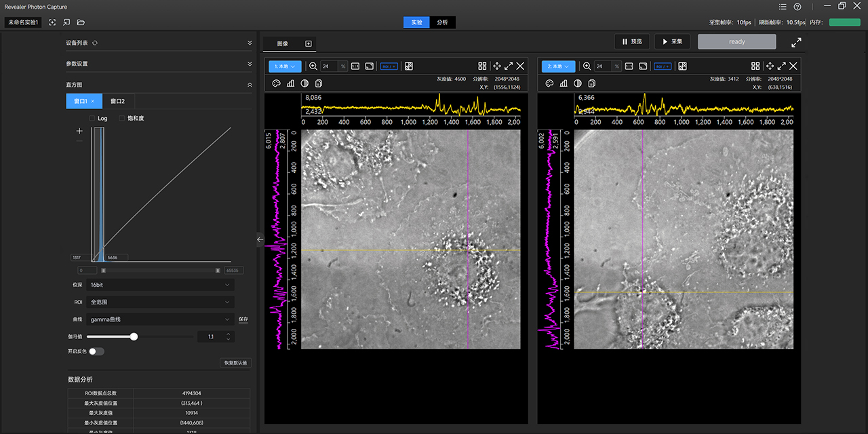Click the move crosshair icon in window 1
Image resolution: width=868 pixels, height=434 pixels.
click(x=496, y=66)
